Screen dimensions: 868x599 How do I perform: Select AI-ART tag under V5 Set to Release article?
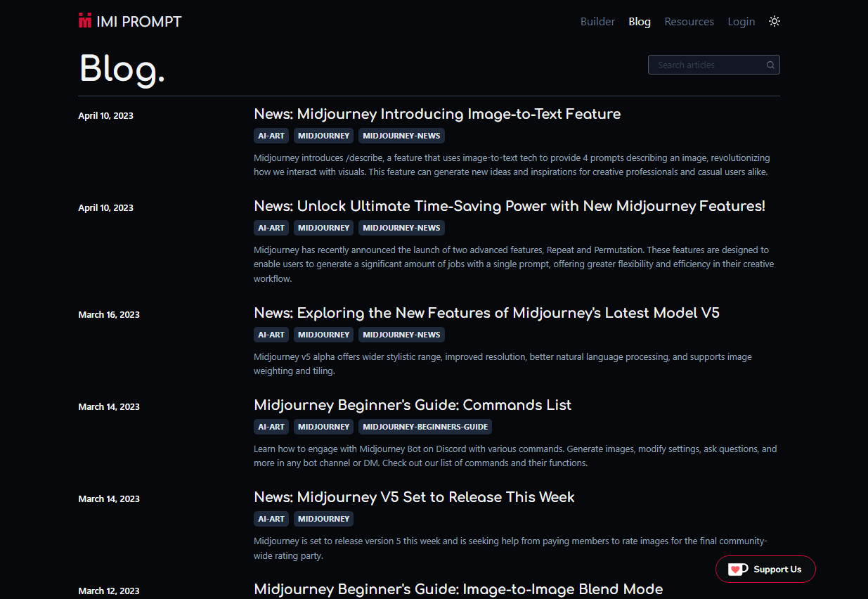click(x=271, y=519)
